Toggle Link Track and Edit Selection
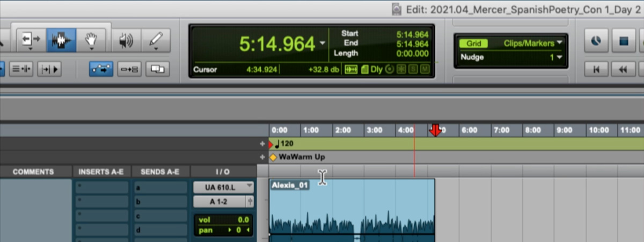Viewport: 644px width, 242px height. pyautogui.click(x=129, y=69)
